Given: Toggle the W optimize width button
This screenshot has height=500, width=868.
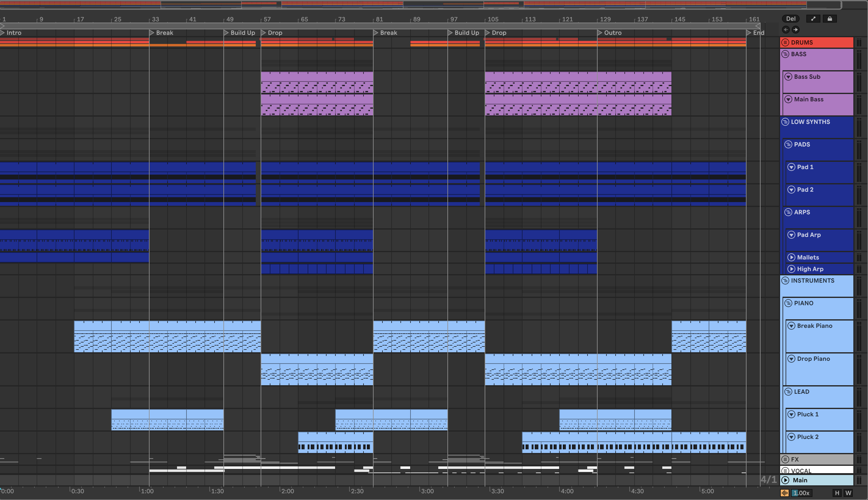Looking at the screenshot, I should [848, 493].
